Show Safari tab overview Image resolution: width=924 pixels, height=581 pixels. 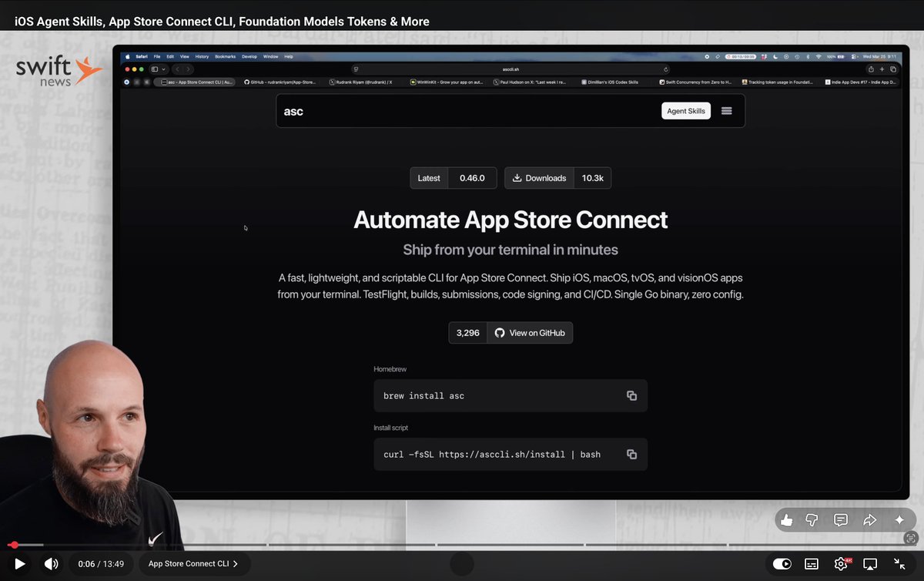coord(893,69)
